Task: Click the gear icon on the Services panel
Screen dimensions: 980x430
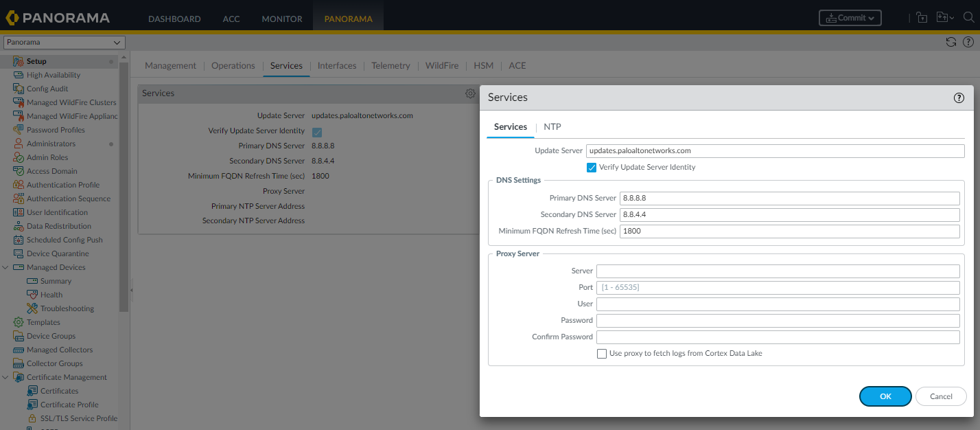Action: pos(470,93)
